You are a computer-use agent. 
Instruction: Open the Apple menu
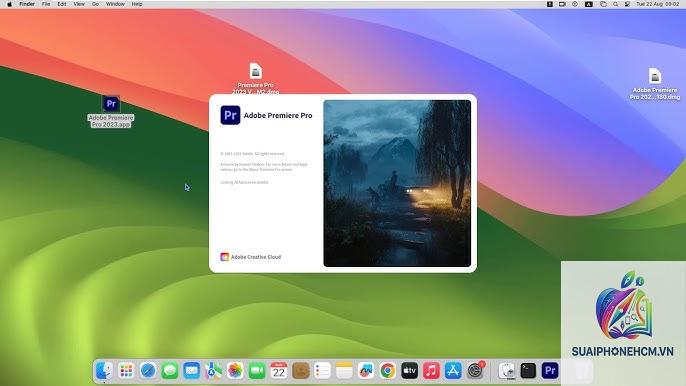[9, 4]
